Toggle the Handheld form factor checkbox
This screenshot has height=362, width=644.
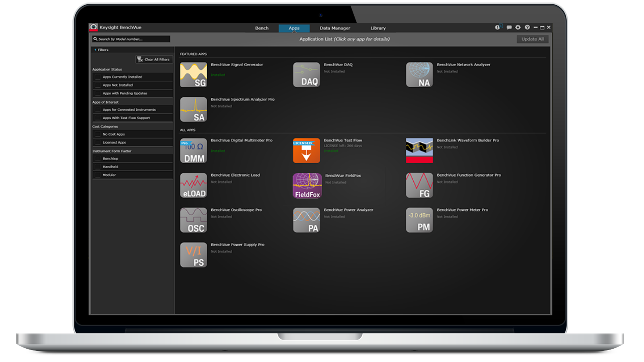pos(98,167)
